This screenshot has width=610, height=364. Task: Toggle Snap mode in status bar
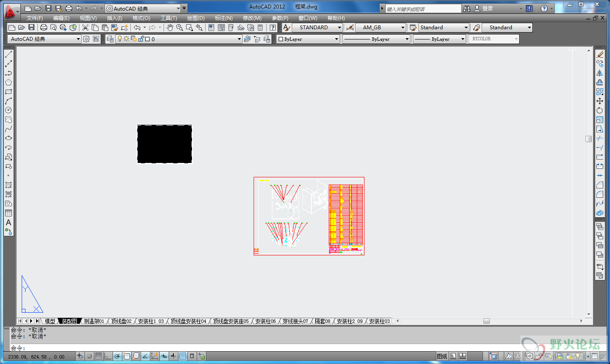tap(89, 356)
